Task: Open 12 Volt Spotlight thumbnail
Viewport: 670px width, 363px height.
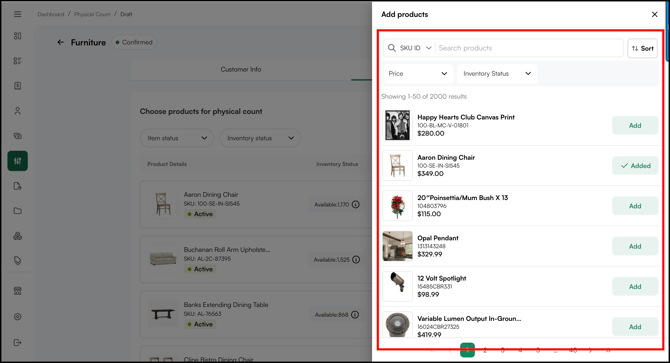Action: pos(397,286)
